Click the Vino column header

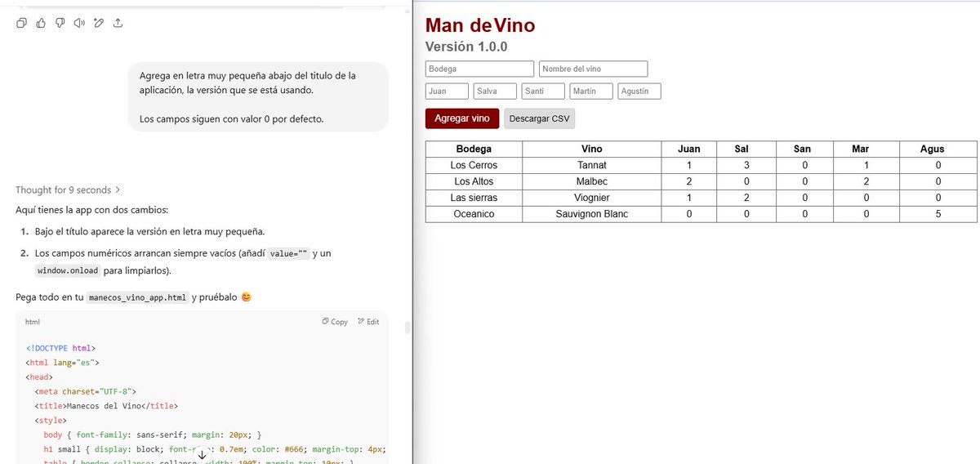(x=592, y=149)
